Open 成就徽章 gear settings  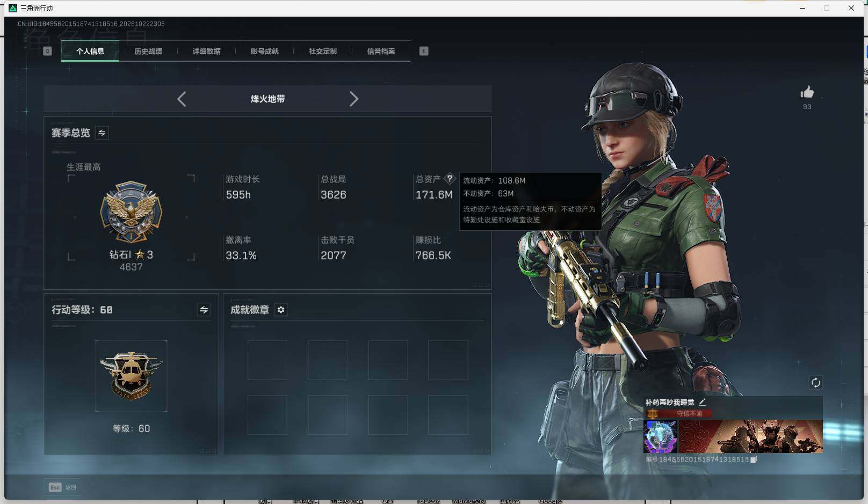[281, 310]
